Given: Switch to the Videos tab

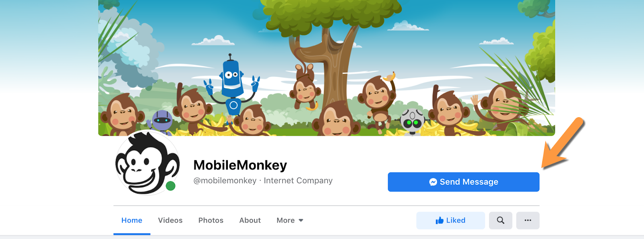Looking at the screenshot, I should (x=170, y=221).
